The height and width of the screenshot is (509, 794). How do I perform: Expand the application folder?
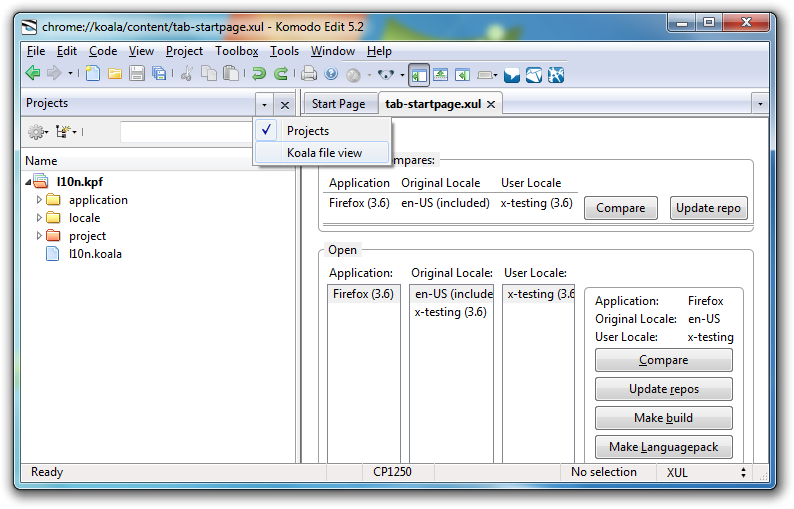[x=39, y=200]
